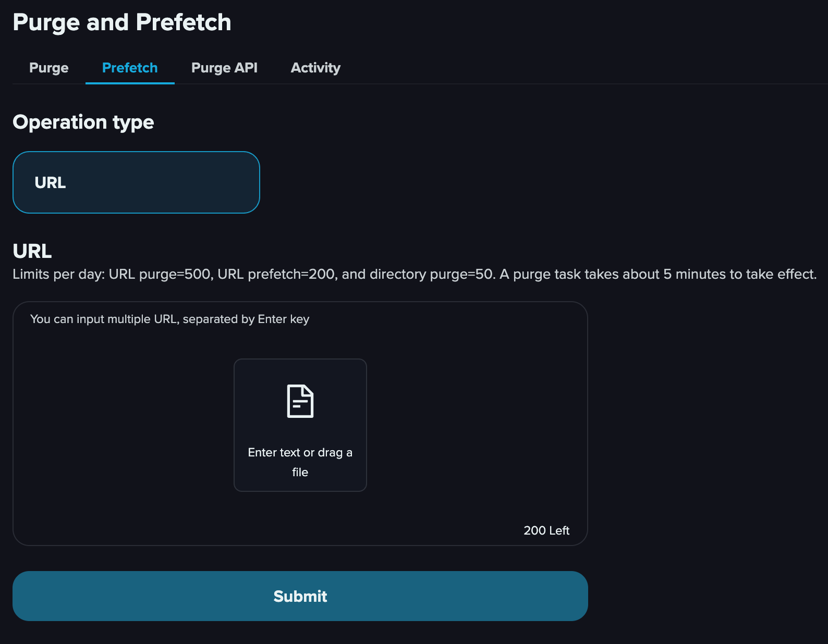Image resolution: width=828 pixels, height=644 pixels.
Task: Click the 'directory purge=50' limit text
Action: tap(431, 274)
